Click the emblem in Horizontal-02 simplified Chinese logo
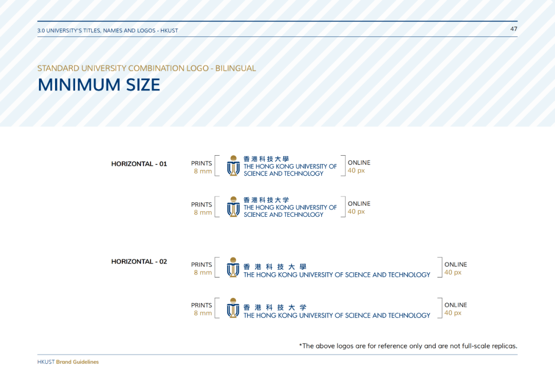Screen dimensions: 555x392 [233, 308]
